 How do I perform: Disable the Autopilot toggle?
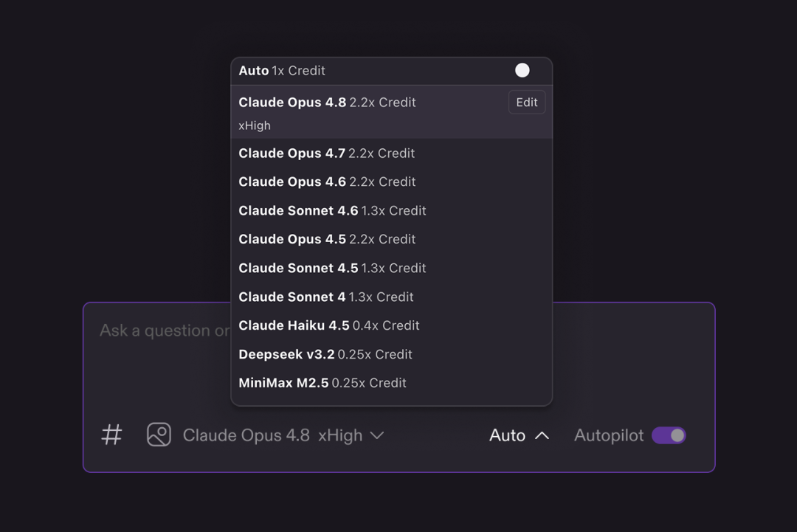pyautogui.click(x=669, y=435)
